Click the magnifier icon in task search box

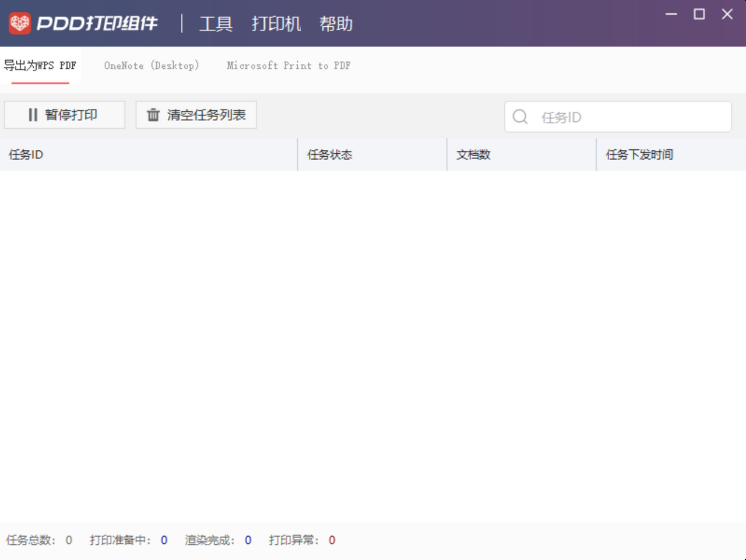(520, 117)
